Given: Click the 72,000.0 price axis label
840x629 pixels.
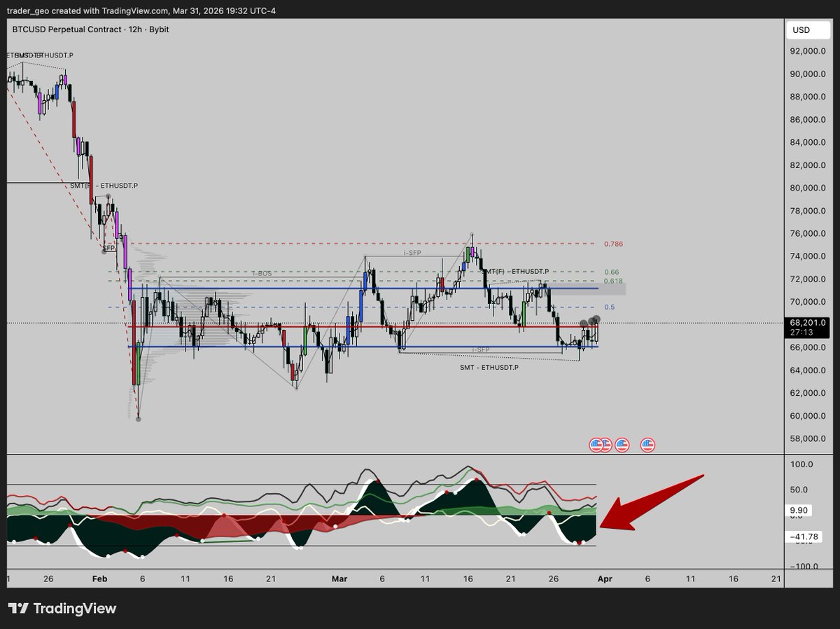Looking at the screenshot, I should [x=807, y=279].
